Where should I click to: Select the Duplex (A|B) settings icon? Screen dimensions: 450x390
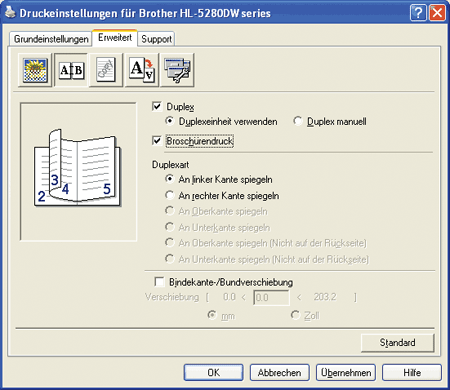click(x=71, y=70)
